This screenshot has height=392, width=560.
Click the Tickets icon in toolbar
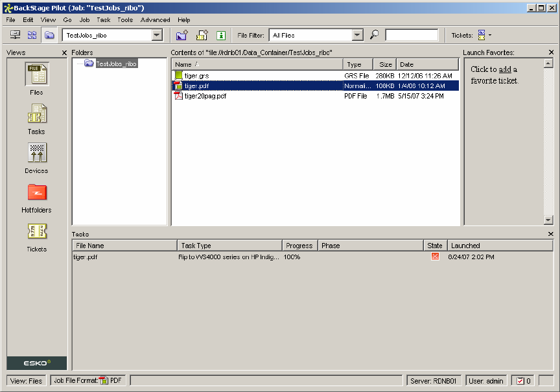482,35
